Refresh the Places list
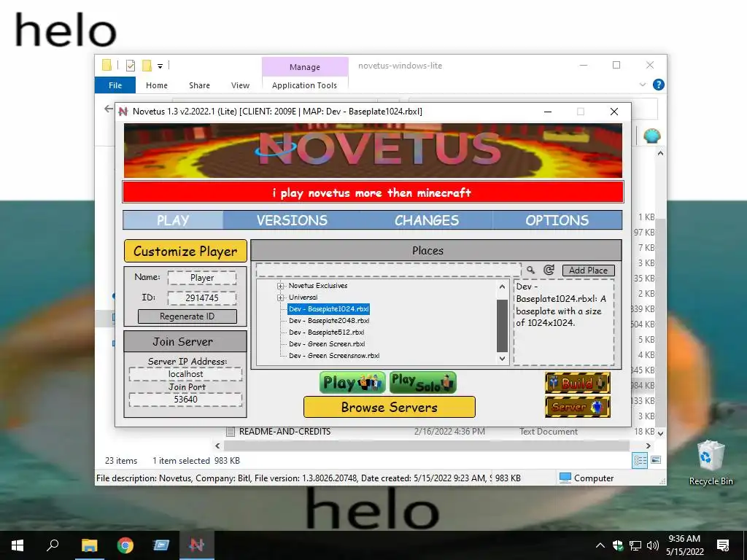Screen dimensions: 747x560 pos(549,270)
